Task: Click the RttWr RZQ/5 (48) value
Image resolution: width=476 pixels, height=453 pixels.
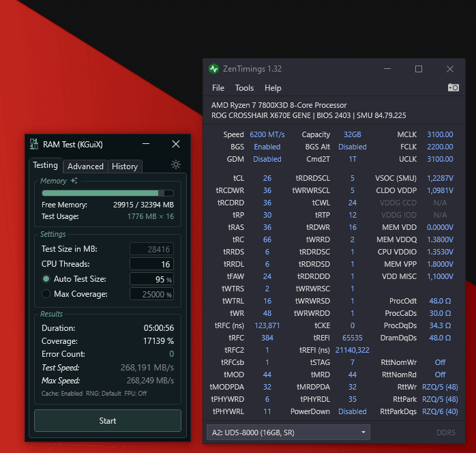Action: pyautogui.click(x=440, y=387)
